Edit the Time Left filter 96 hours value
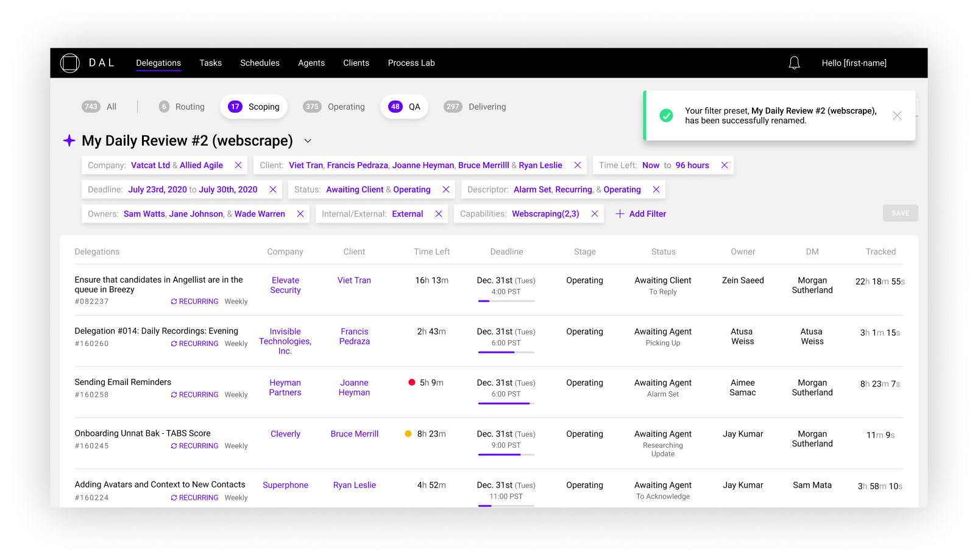The width and height of the screenshot is (978, 560). click(692, 165)
